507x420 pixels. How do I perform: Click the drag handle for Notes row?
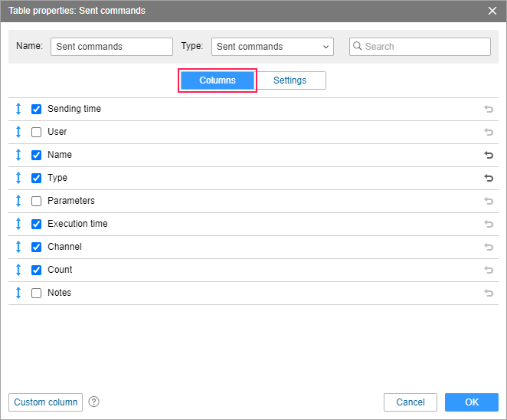tap(18, 293)
